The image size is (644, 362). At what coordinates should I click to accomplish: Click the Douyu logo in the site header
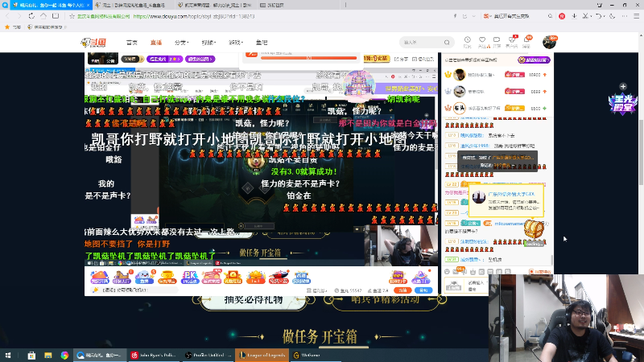pyautogui.click(x=93, y=43)
